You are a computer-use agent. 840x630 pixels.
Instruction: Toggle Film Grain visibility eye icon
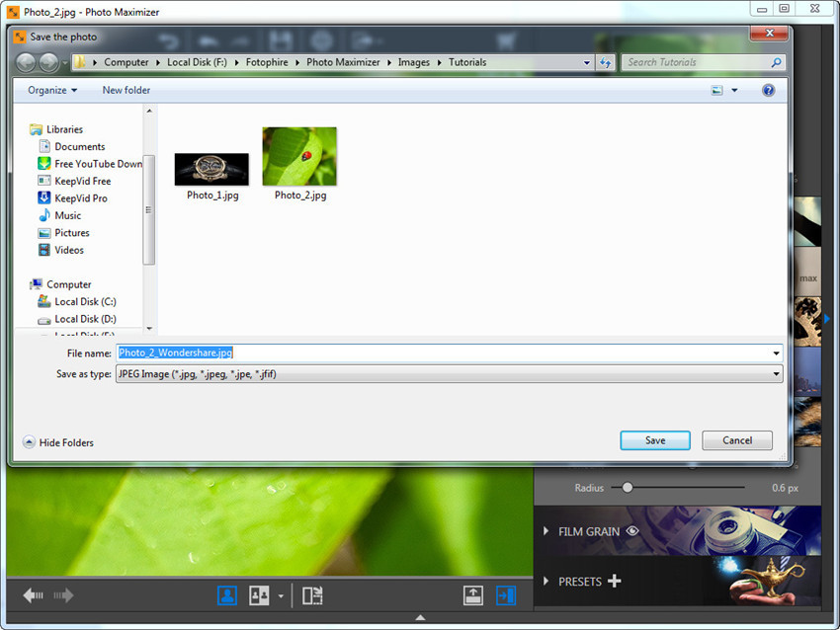click(x=632, y=531)
